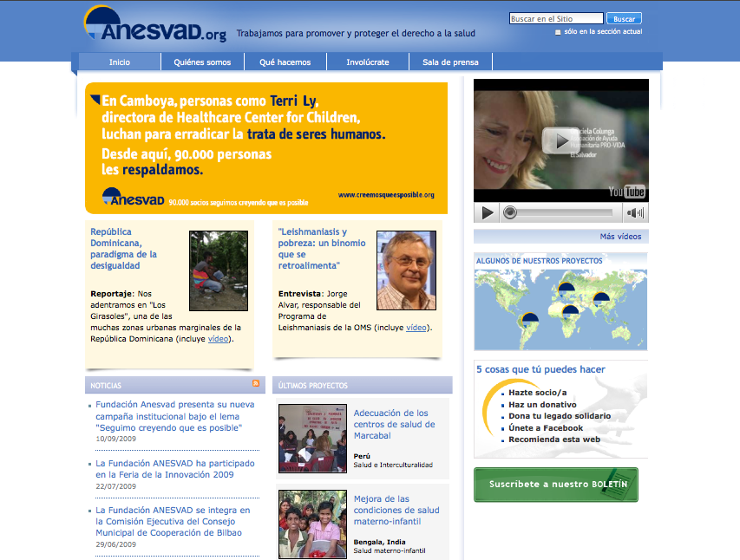Click the play button in the video control bar
This screenshot has width=740, height=560.
tap(488, 212)
